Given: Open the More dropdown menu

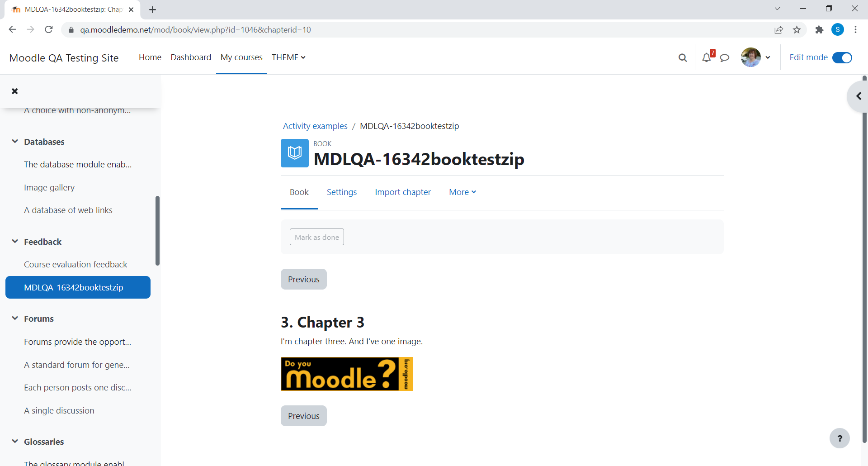Looking at the screenshot, I should pos(462,192).
